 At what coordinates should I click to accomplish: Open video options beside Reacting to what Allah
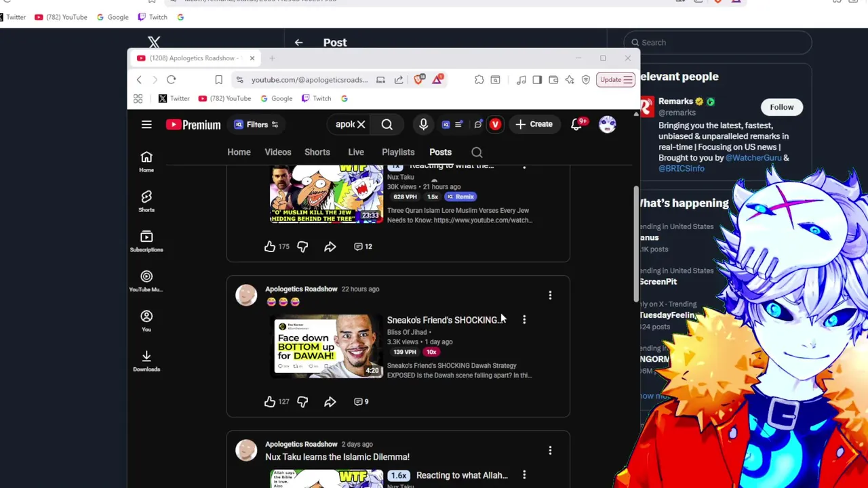(x=524, y=475)
